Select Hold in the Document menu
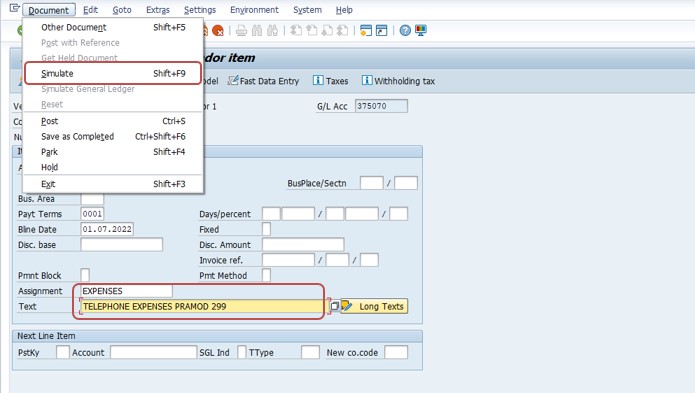The height and width of the screenshot is (393, 695). 113,167
